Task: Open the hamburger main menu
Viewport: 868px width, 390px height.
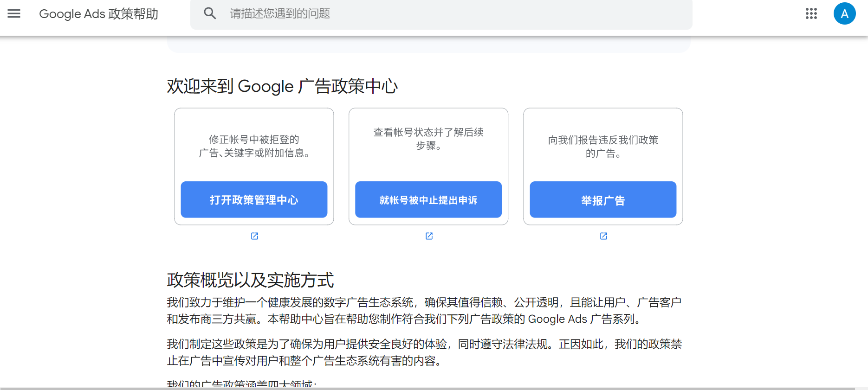Action: [x=14, y=13]
